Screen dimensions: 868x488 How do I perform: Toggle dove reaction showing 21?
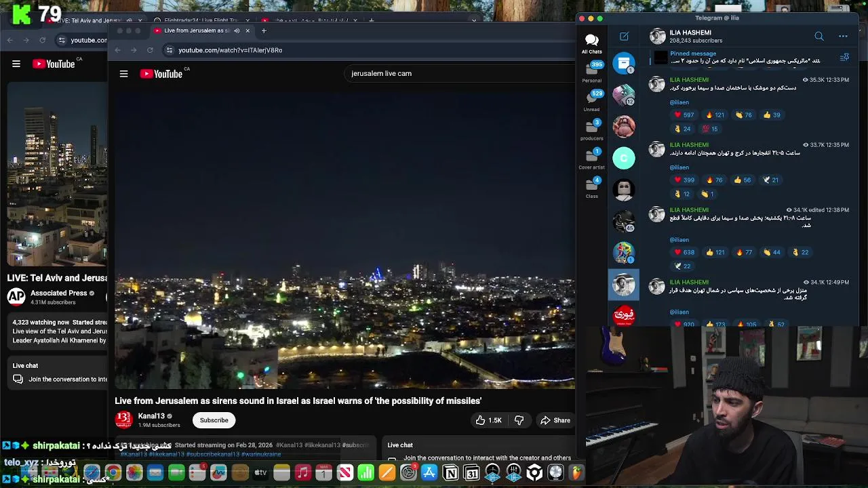click(x=771, y=180)
